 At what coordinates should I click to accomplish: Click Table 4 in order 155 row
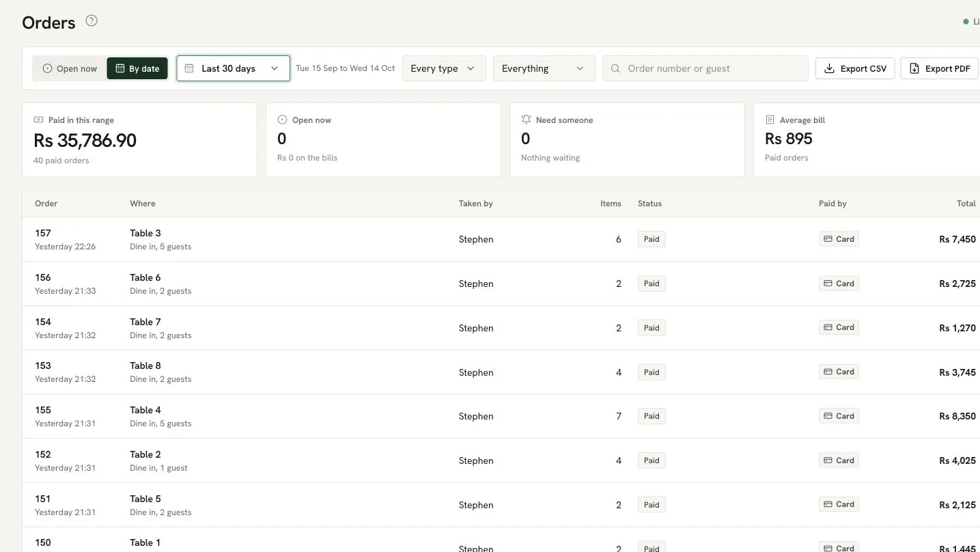click(145, 410)
